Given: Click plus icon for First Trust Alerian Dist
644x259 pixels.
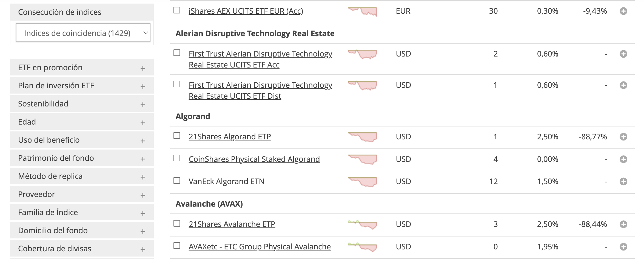Looking at the screenshot, I should point(623,85).
